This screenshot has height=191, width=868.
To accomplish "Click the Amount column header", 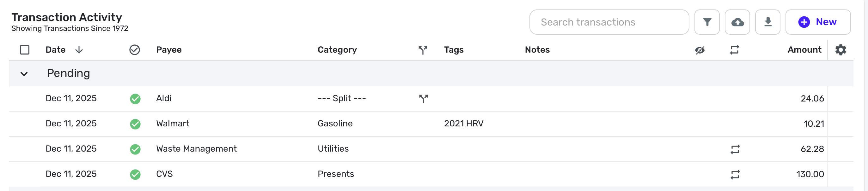I will pyautogui.click(x=804, y=50).
